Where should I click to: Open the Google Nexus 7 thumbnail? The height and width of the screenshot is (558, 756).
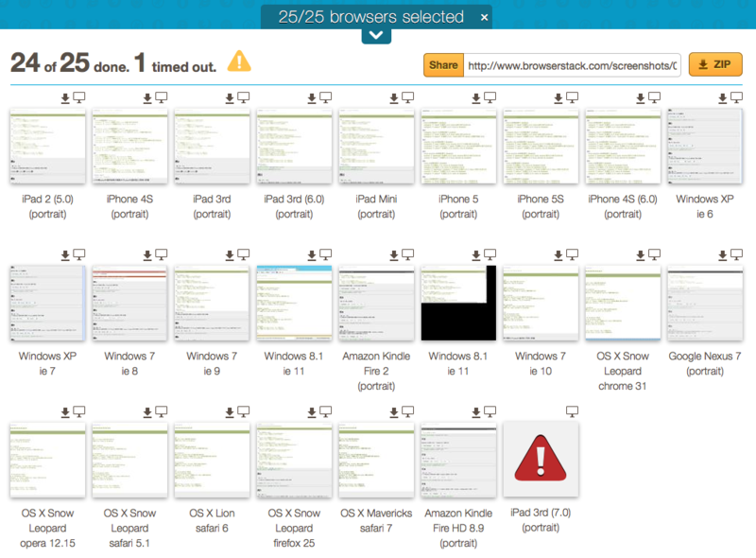point(705,304)
